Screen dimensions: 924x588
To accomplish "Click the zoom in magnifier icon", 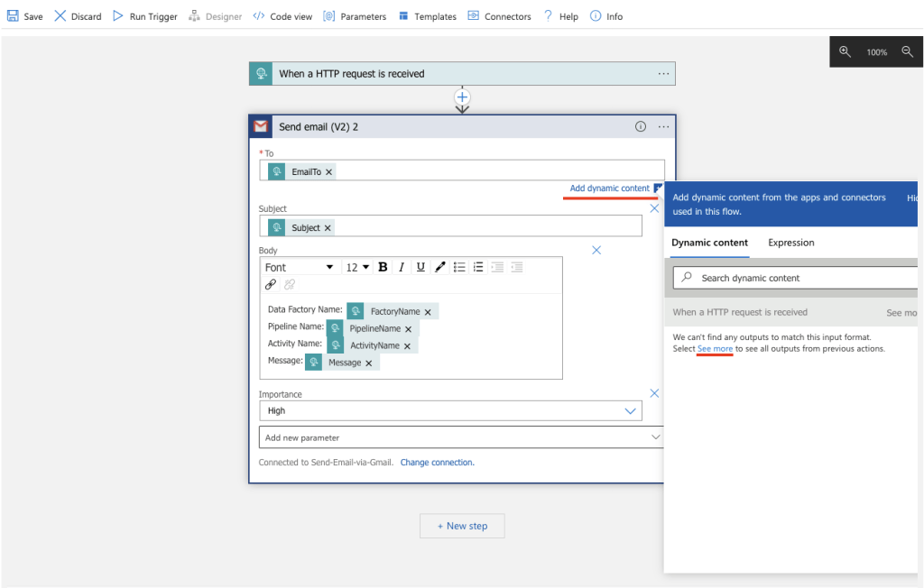I will pyautogui.click(x=845, y=52).
